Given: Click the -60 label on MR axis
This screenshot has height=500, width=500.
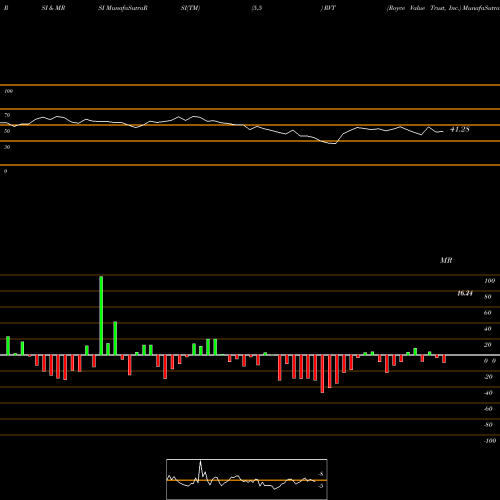Looking at the screenshot, I should point(488,409).
